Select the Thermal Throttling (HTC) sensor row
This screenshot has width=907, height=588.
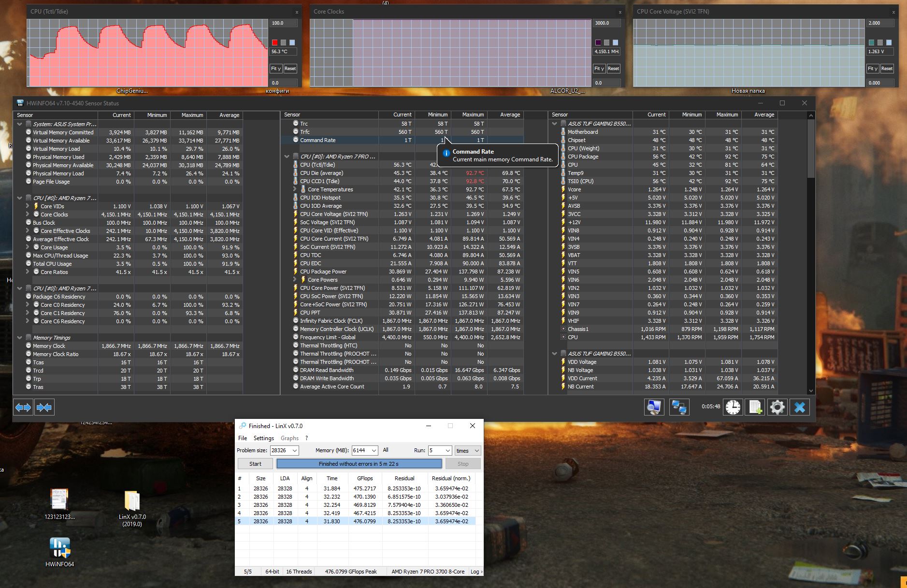point(402,345)
